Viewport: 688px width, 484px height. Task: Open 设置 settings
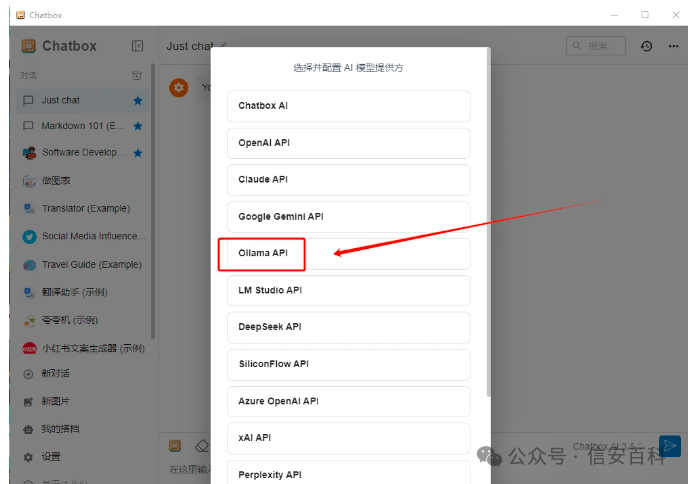click(83, 457)
